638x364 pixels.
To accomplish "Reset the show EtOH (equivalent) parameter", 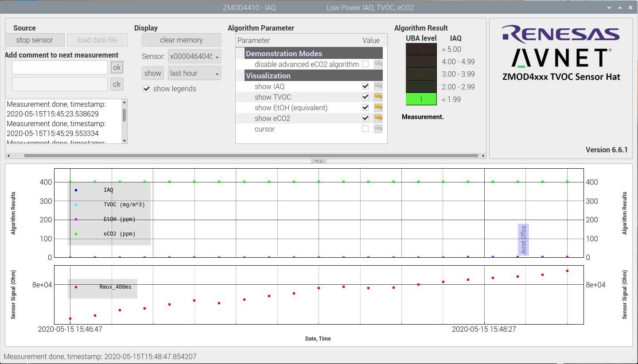I will (x=378, y=108).
